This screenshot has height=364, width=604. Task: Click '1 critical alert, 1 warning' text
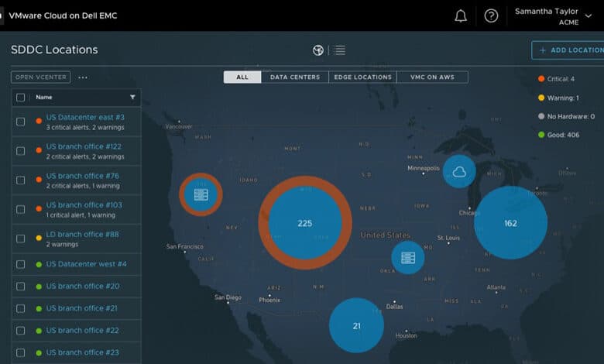click(x=81, y=215)
